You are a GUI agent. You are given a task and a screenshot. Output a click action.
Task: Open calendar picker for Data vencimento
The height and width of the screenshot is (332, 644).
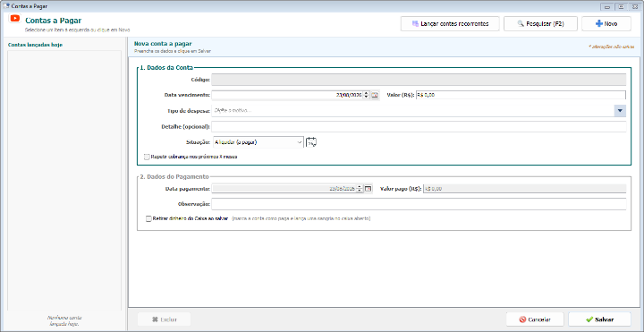[375, 95]
